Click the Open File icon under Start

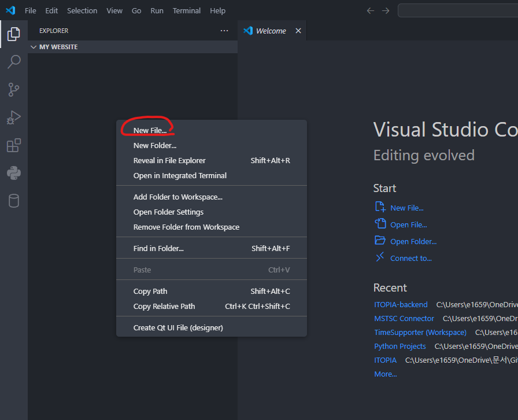380,223
